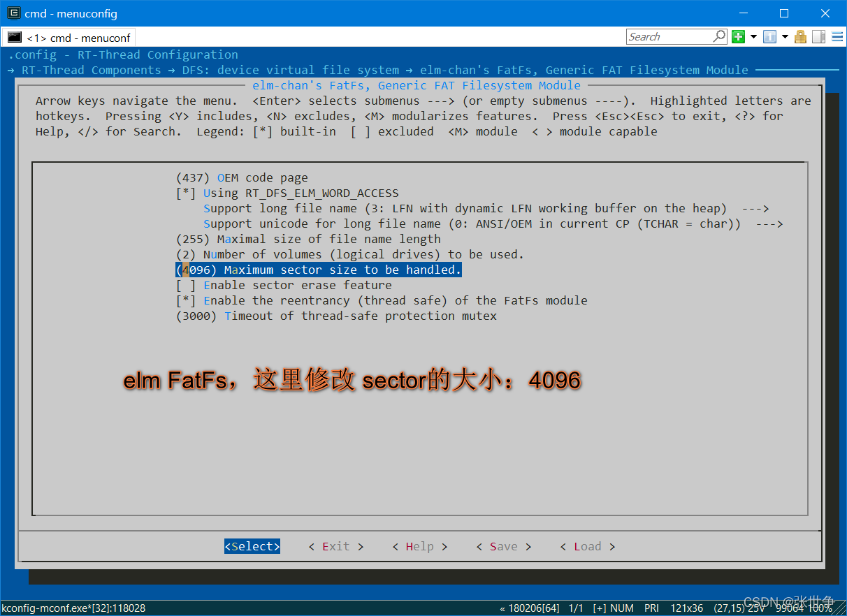Select the numbered active console icon
847x616 pixels.
[769, 36]
